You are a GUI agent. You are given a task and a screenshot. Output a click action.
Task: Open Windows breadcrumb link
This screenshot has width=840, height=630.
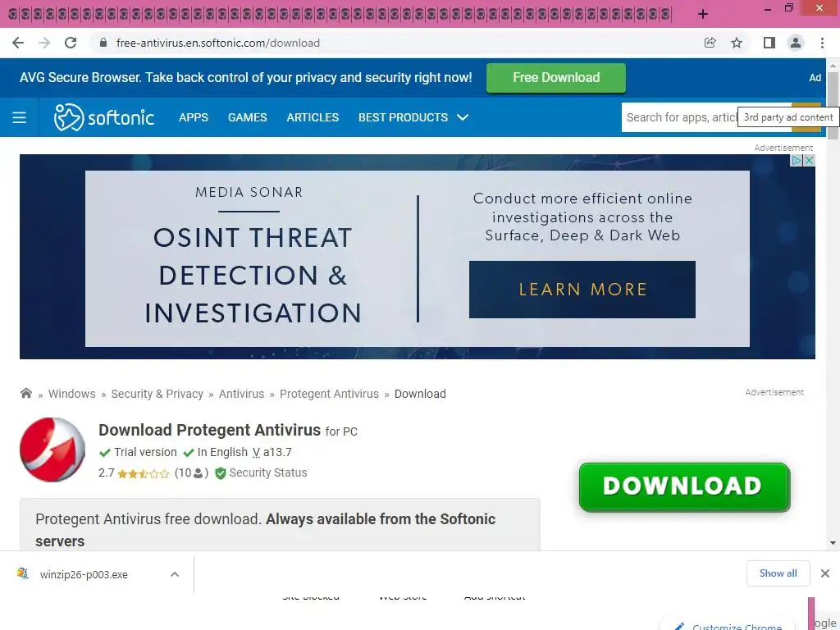click(x=72, y=394)
